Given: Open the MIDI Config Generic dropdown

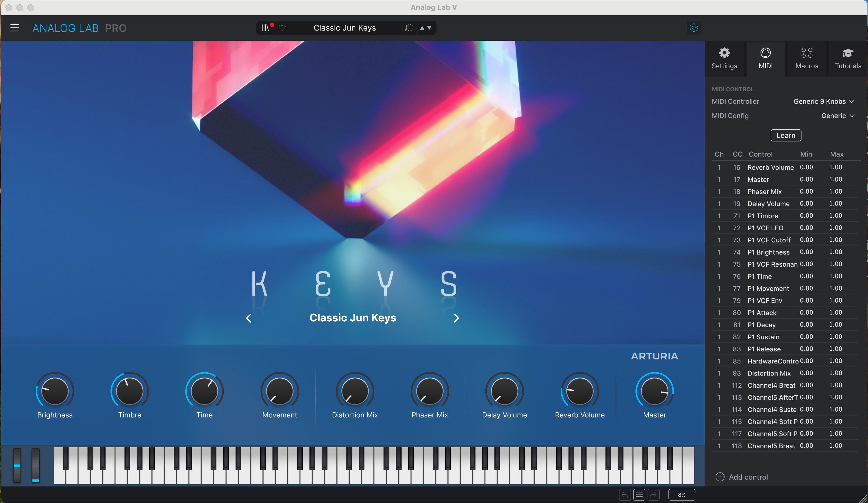Looking at the screenshot, I should tap(837, 116).
